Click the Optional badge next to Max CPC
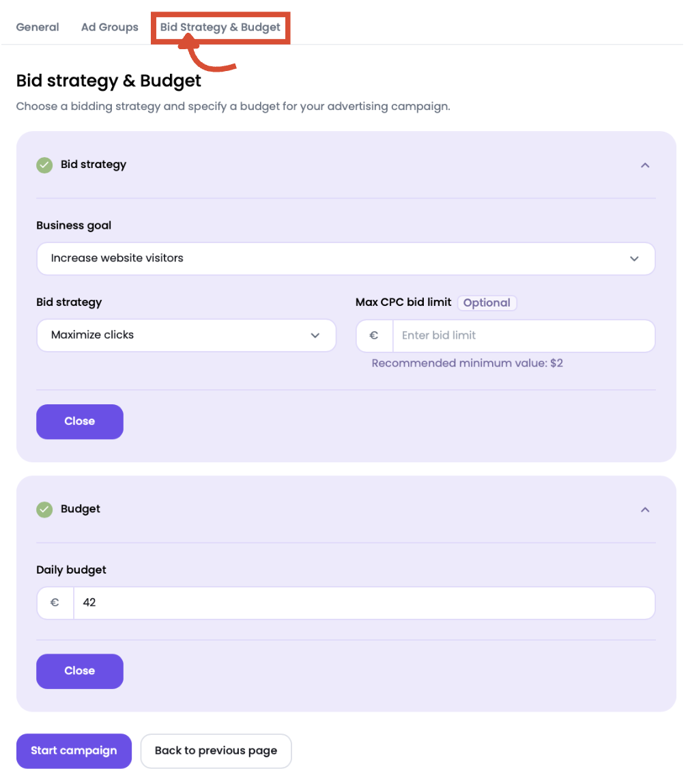The image size is (688, 784). (x=487, y=303)
